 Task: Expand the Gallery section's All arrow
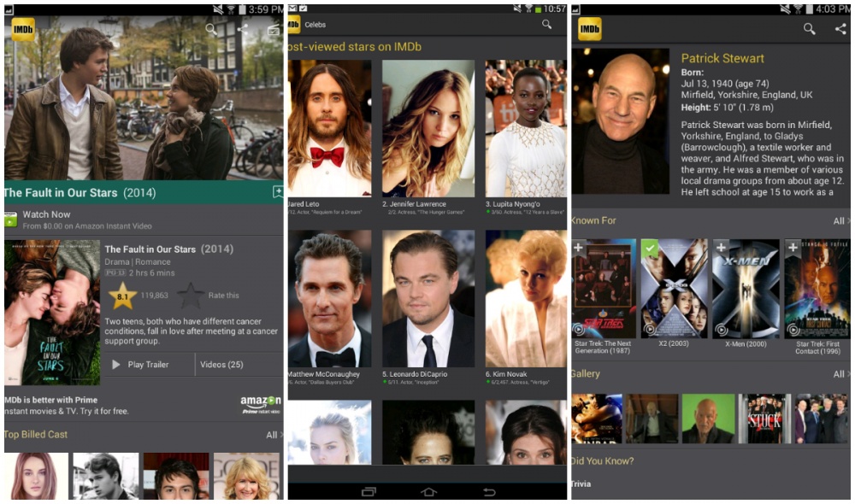tap(841, 374)
